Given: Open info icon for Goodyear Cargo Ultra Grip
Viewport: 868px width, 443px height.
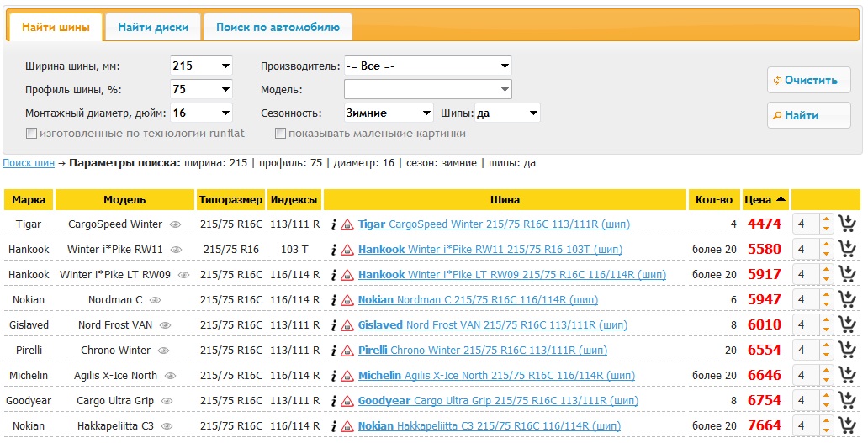Looking at the screenshot, I should click(333, 401).
